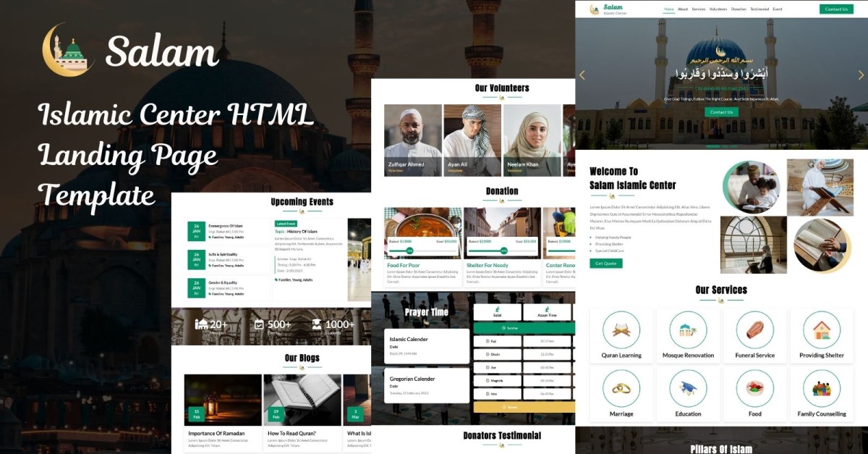Click the Quran Learning service icon
Viewport: 868px width, 454px height.
[x=621, y=330]
